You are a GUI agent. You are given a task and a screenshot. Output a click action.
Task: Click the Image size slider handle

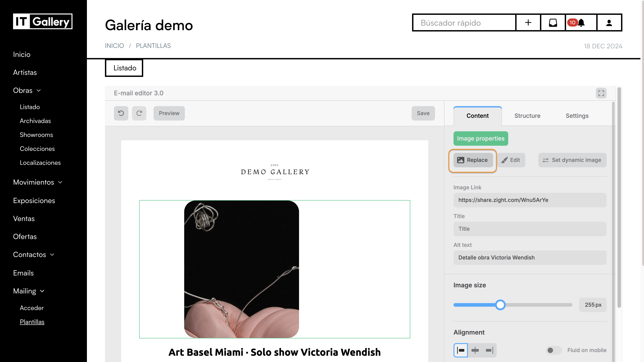click(x=500, y=305)
